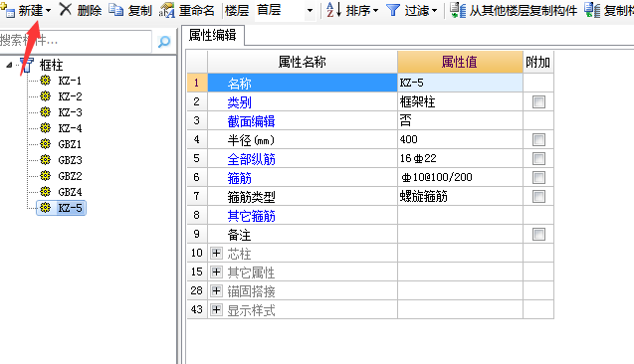Click the 框架柱 category value cell
634x364 pixels.
460,101
